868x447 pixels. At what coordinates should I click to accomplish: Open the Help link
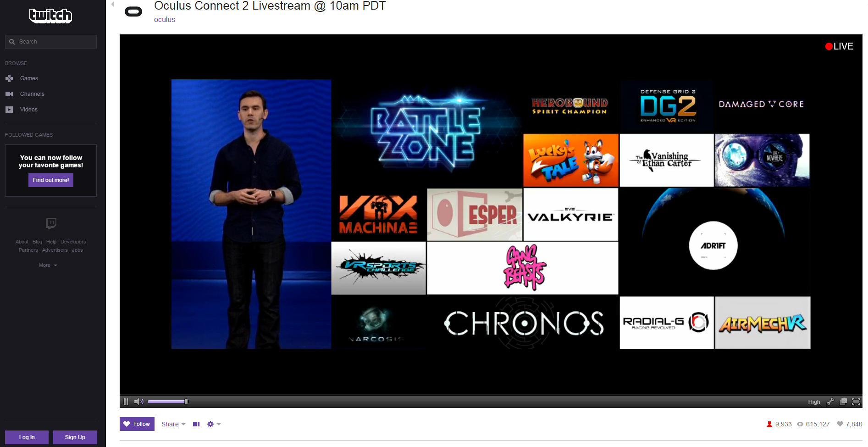pyautogui.click(x=51, y=242)
